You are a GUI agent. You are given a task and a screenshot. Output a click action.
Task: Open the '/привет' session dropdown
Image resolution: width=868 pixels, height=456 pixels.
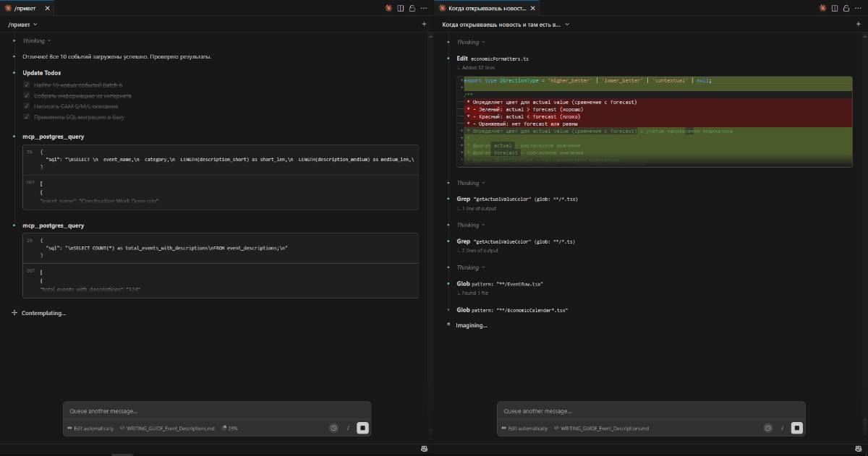click(x=22, y=25)
